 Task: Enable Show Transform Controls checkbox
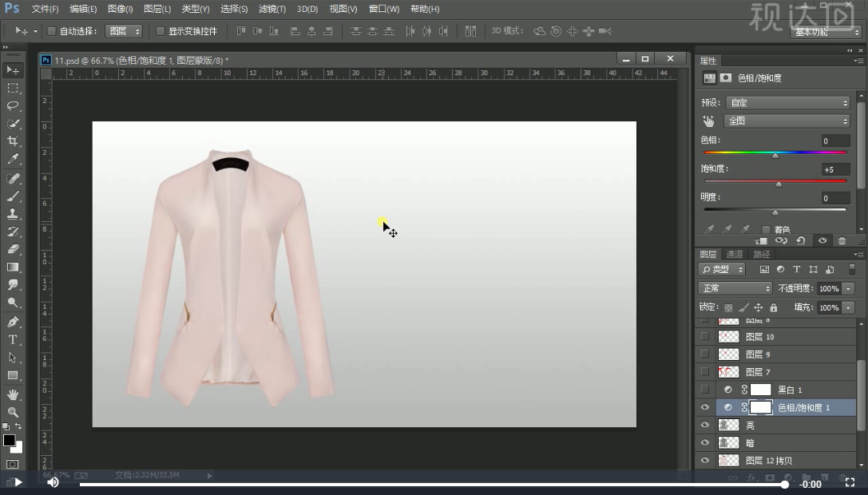[x=161, y=31]
